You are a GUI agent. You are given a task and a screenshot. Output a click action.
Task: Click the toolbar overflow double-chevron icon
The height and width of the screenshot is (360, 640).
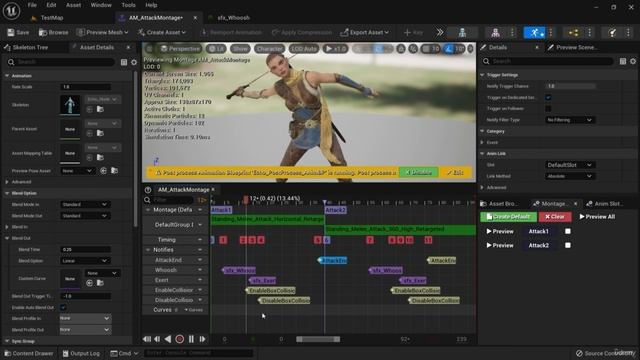tap(440, 32)
